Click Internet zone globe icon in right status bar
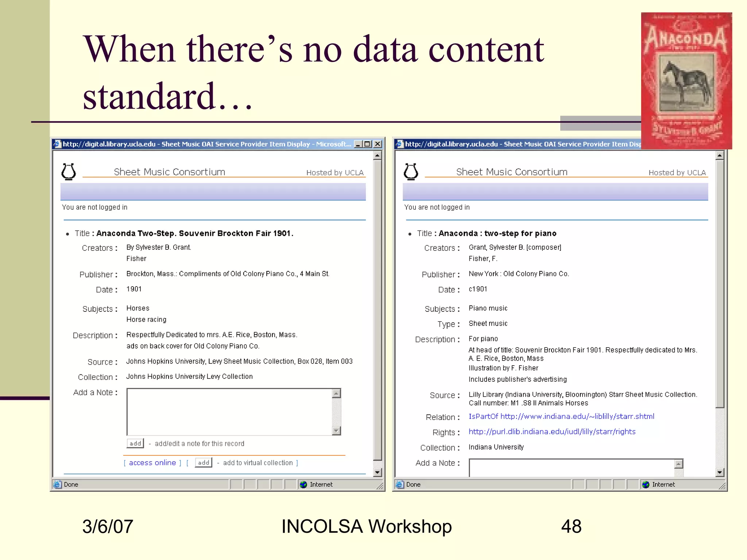 click(646, 484)
